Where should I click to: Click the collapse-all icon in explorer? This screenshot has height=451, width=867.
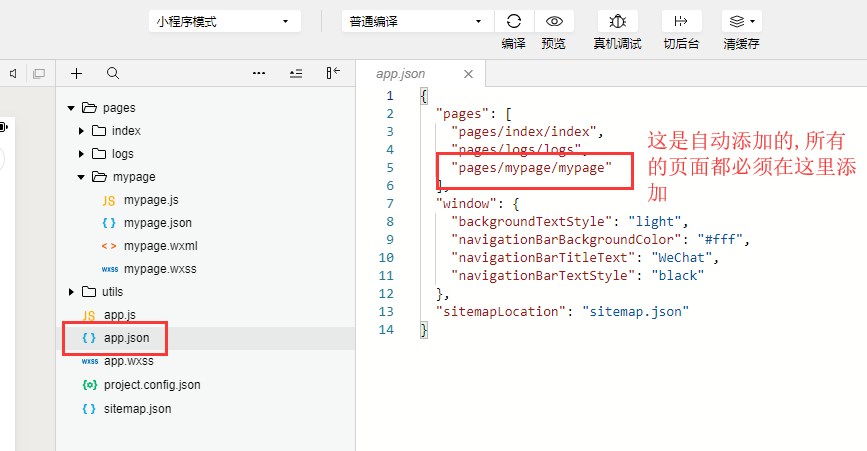[x=295, y=73]
